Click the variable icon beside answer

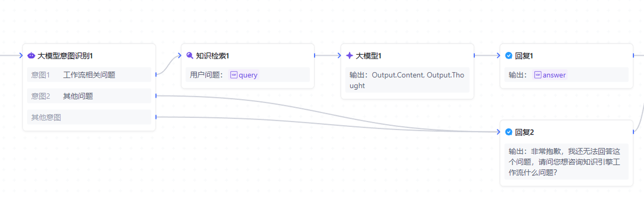tap(537, 75)
